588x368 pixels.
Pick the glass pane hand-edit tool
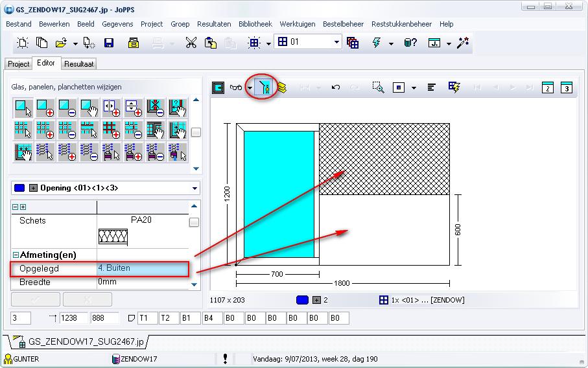[x=89, y=108]
